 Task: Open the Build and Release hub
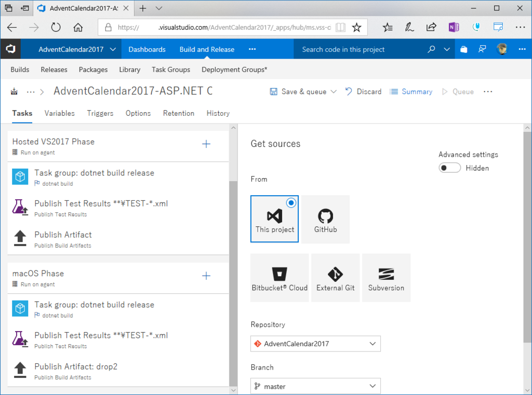coord(207,49)
